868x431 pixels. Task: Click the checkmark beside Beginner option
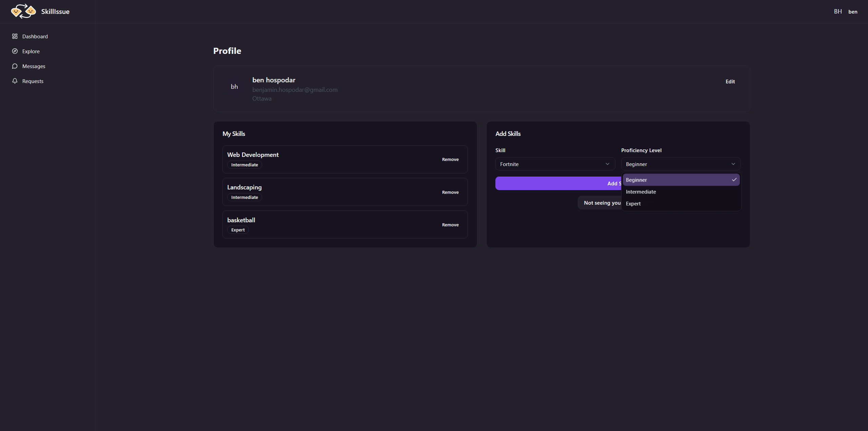click(x=734, y=180)
